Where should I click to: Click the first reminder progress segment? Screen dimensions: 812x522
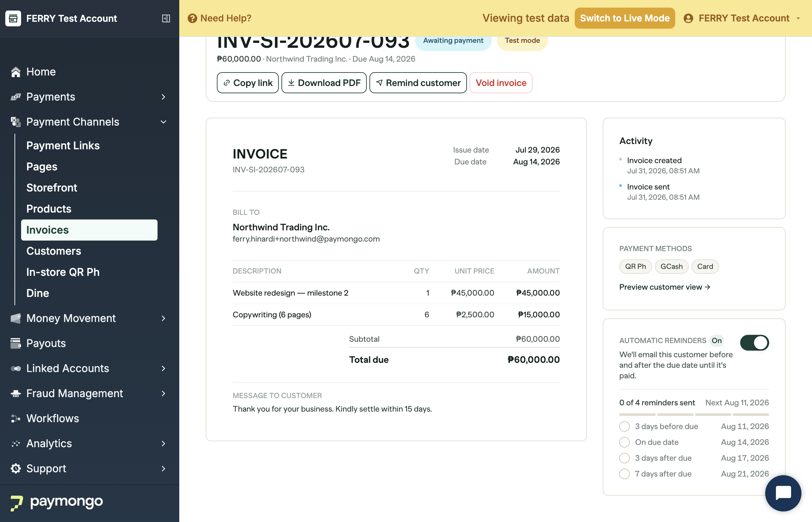coord(637,415)
